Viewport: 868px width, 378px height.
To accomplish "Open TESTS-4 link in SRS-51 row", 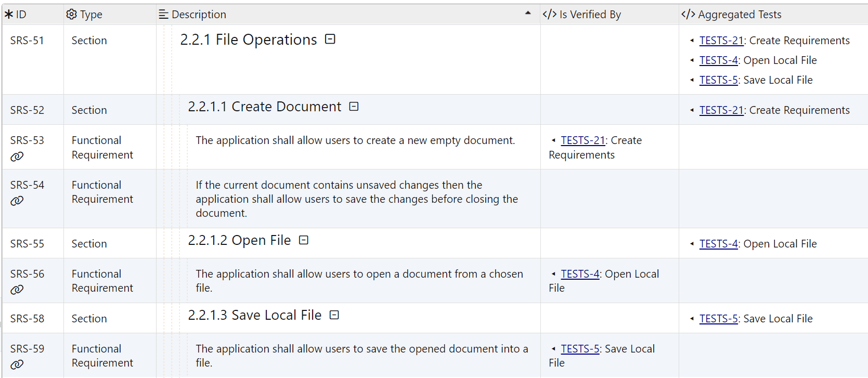I will [719, 60].
